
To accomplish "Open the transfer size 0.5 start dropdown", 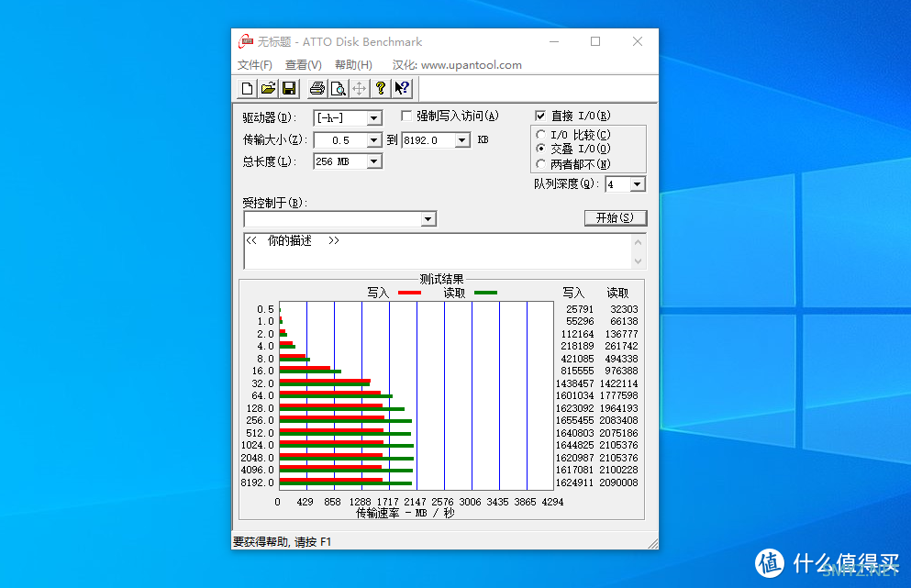I will [x=374, y=140].
